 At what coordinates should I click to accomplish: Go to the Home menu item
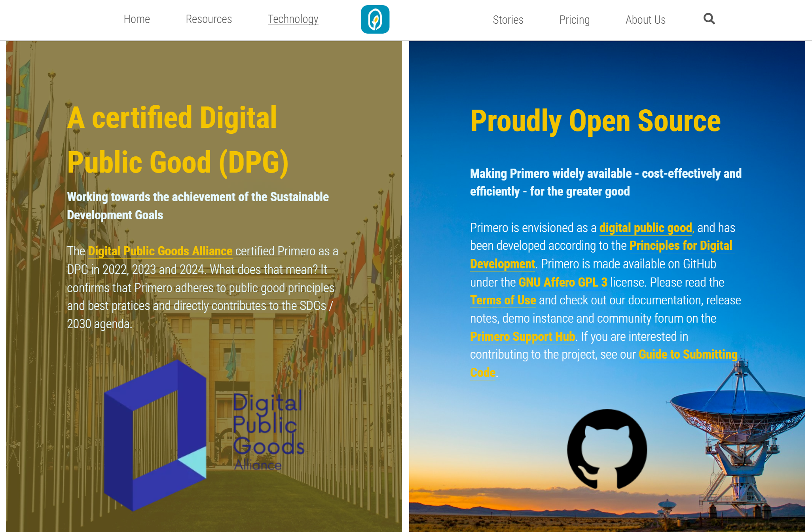(137, 19)
